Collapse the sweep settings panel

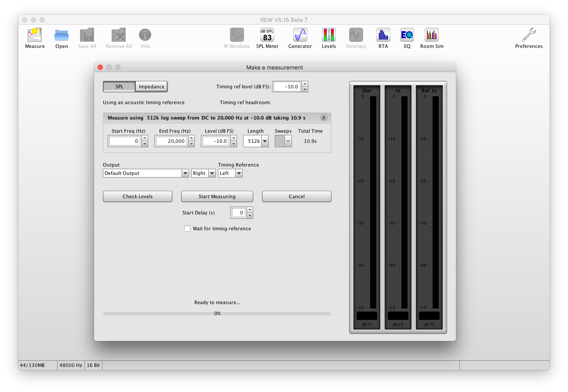tap(324, 118)
